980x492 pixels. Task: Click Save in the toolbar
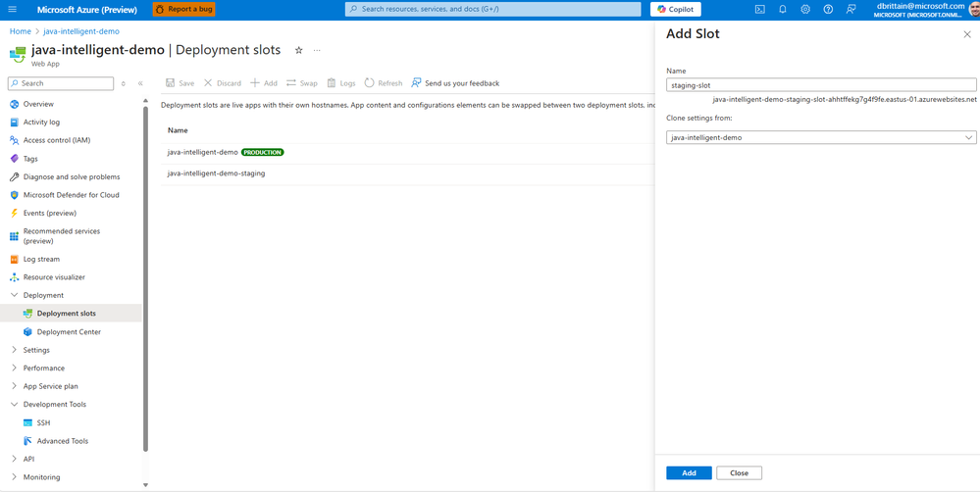pyautogui.click(x=180, y=83)
